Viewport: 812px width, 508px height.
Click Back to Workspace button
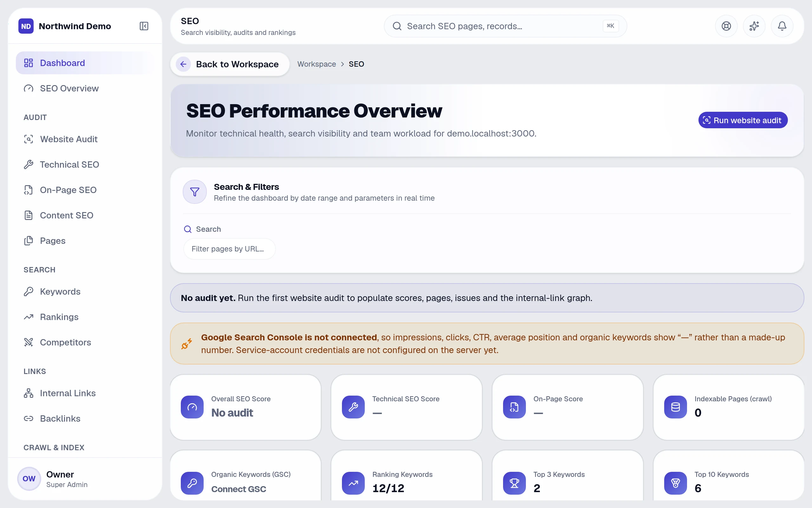coord(230,64)
